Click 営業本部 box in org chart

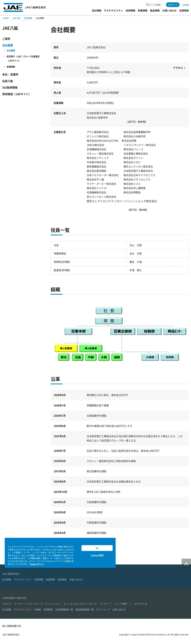click(x=79, y=331)
